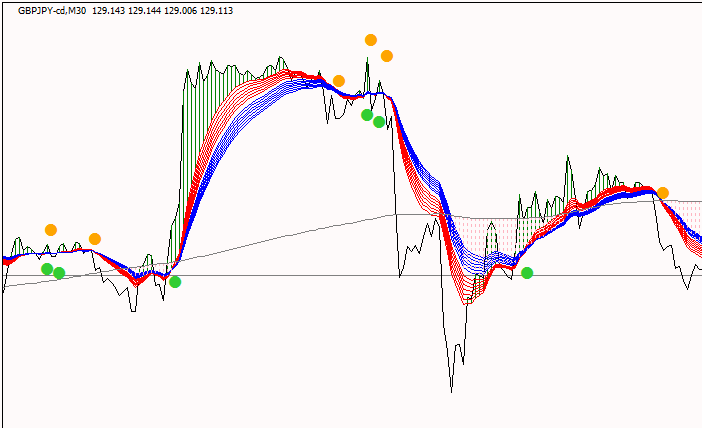
Task: Click the highest green dot on the chart
Action: coord(367,115)
